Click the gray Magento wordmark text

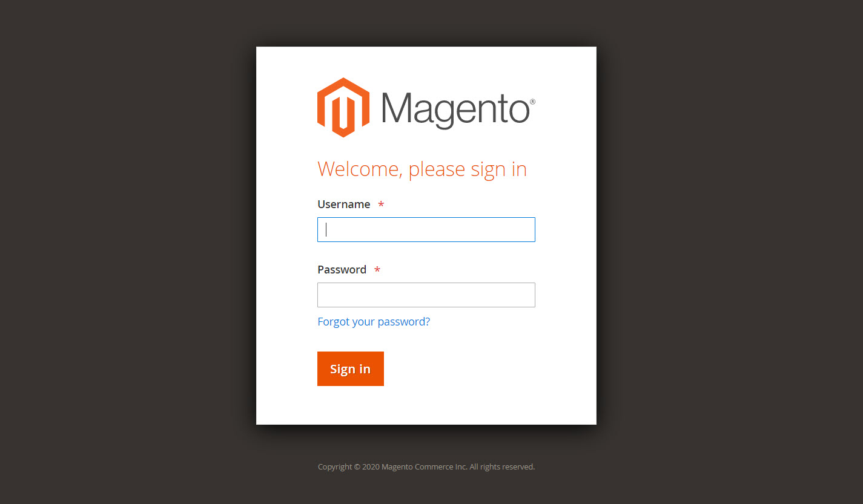point(455,110)
